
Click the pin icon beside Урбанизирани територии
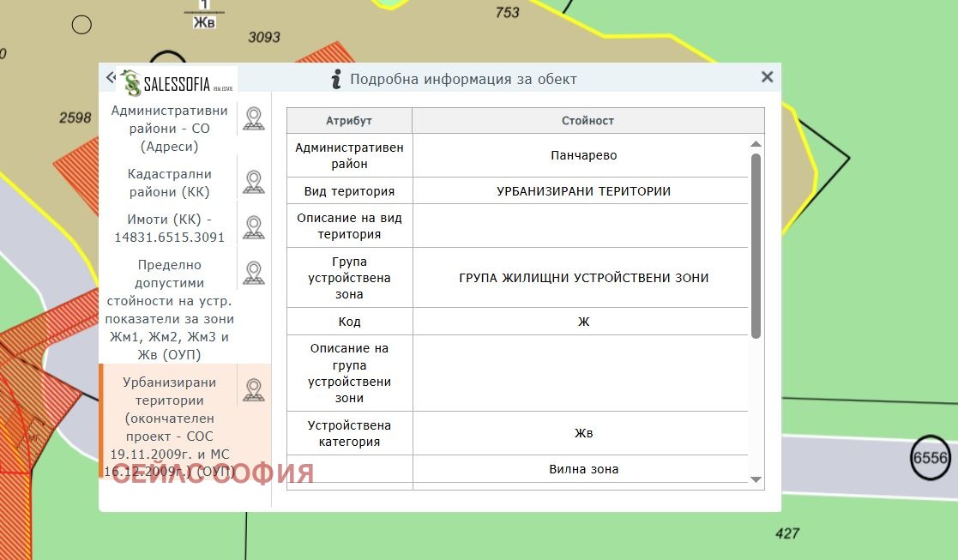253,390
